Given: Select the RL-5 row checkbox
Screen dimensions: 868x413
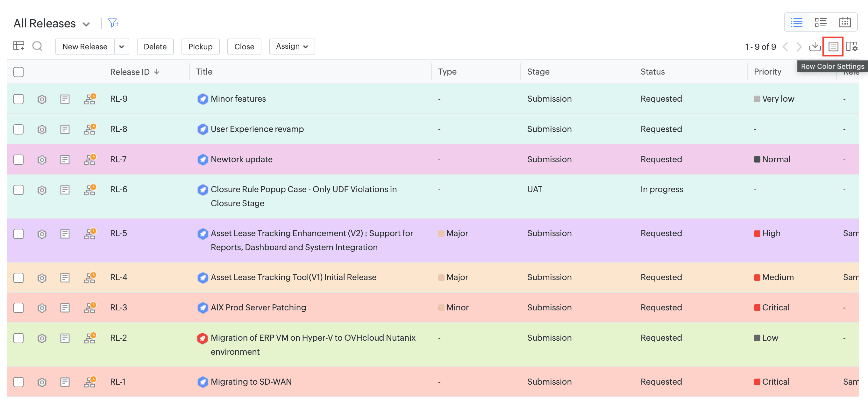Looking at the screenshot, I should pyautogui.click(x=18, y=234).
